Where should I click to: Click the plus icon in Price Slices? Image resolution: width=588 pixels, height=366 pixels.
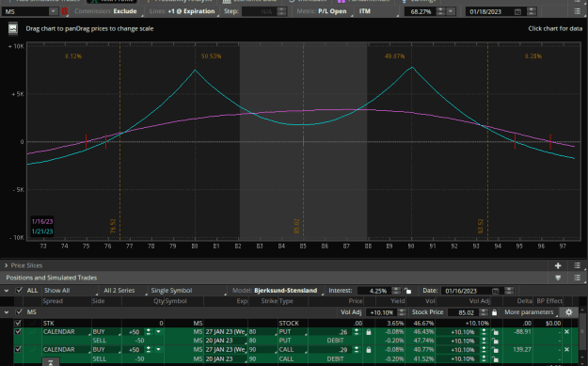(558, 266)
